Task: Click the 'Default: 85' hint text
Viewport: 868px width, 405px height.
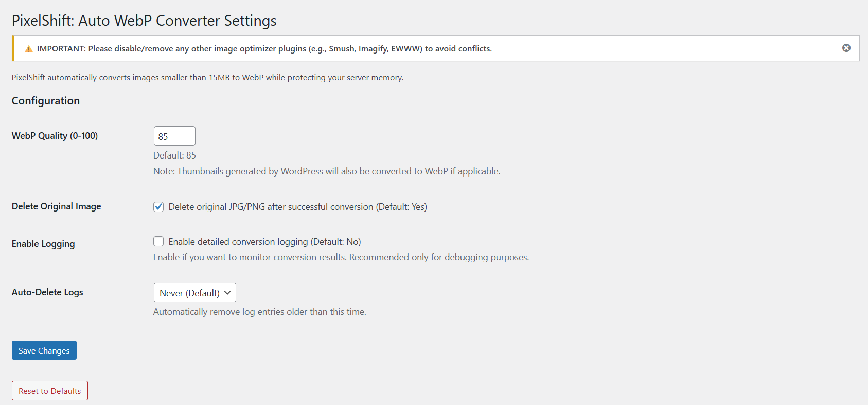Action: click(x=174, y=155)
